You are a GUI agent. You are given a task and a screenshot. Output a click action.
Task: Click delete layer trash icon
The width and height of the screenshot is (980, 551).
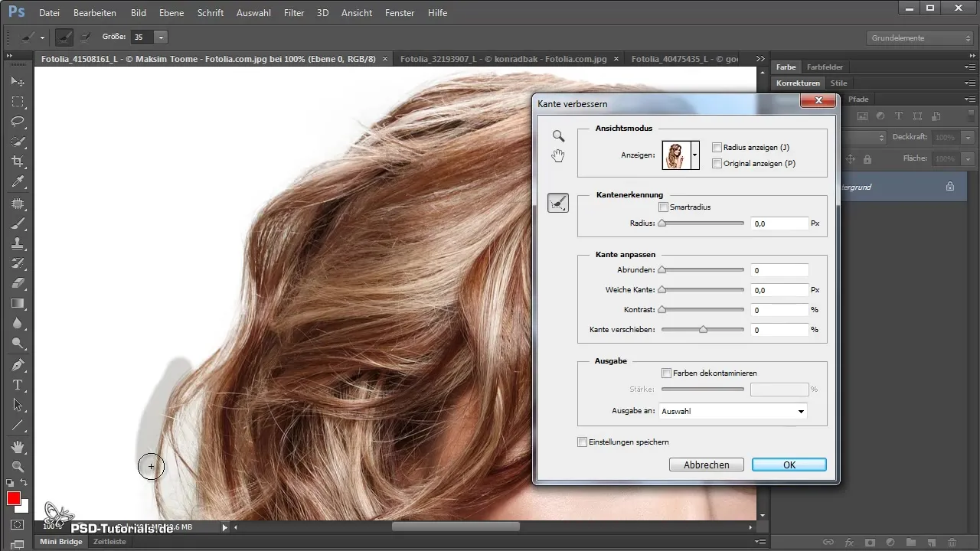pos(952,542)
